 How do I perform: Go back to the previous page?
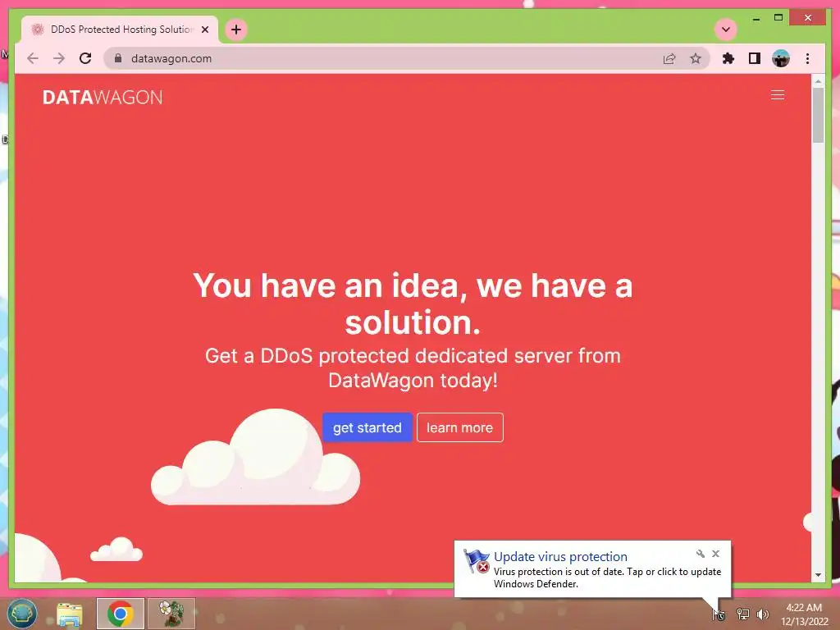pos(33,58)
